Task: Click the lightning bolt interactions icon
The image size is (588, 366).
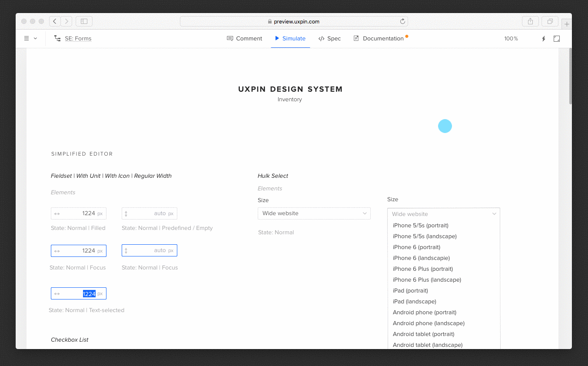Action: (x=543, y=39)
